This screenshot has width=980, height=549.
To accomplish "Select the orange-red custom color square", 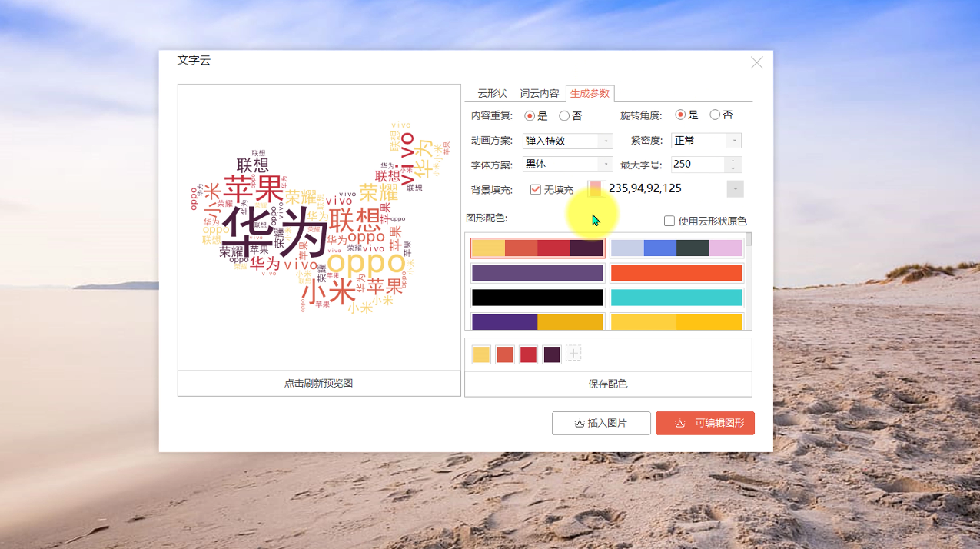I will coord(505,354).
